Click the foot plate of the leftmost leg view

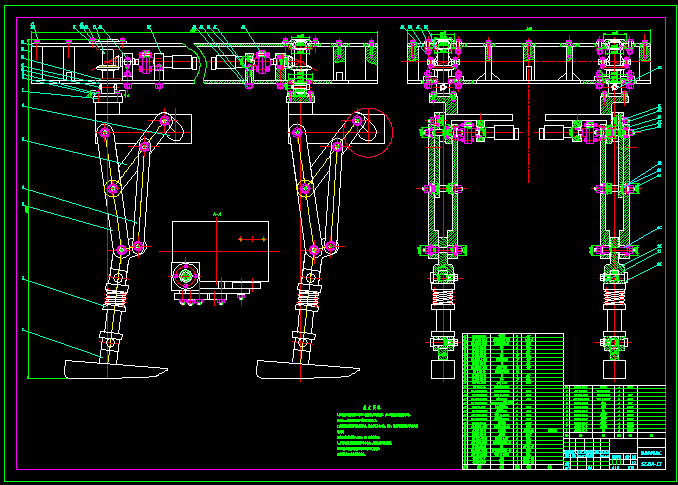115,369
